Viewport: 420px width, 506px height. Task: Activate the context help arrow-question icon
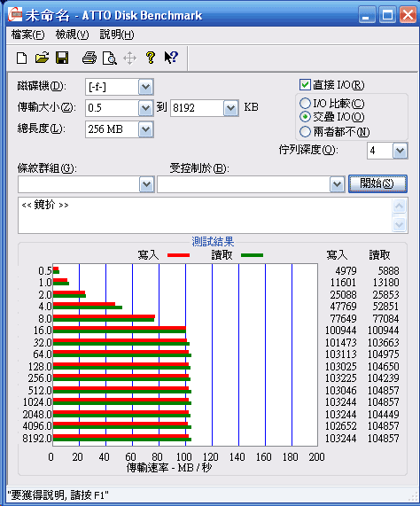coord(171,58)
